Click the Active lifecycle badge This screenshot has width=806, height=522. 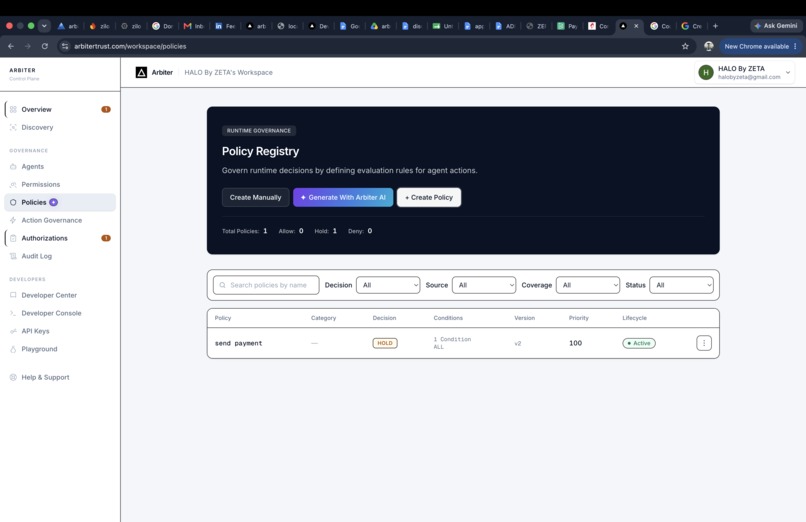pos(639,343)
